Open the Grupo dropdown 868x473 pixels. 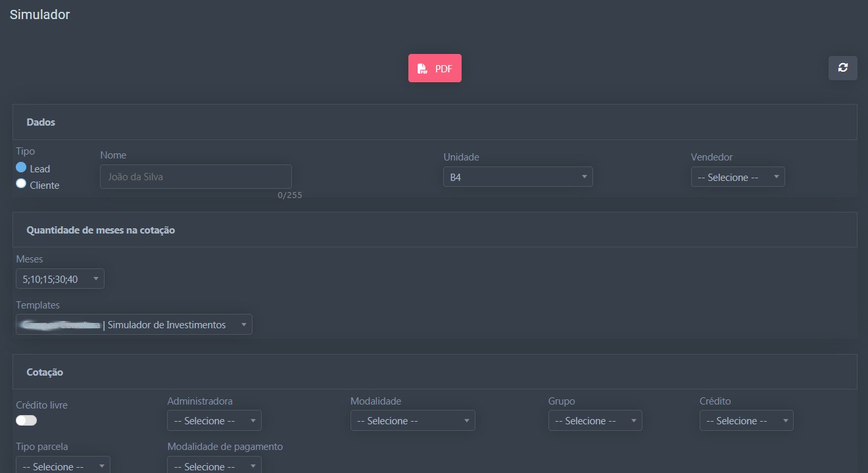coord(594,420)
